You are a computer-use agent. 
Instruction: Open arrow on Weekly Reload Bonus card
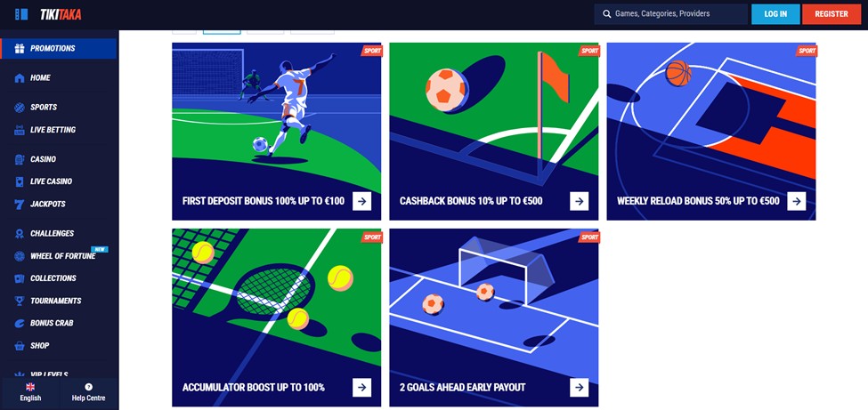click(797, 201)
